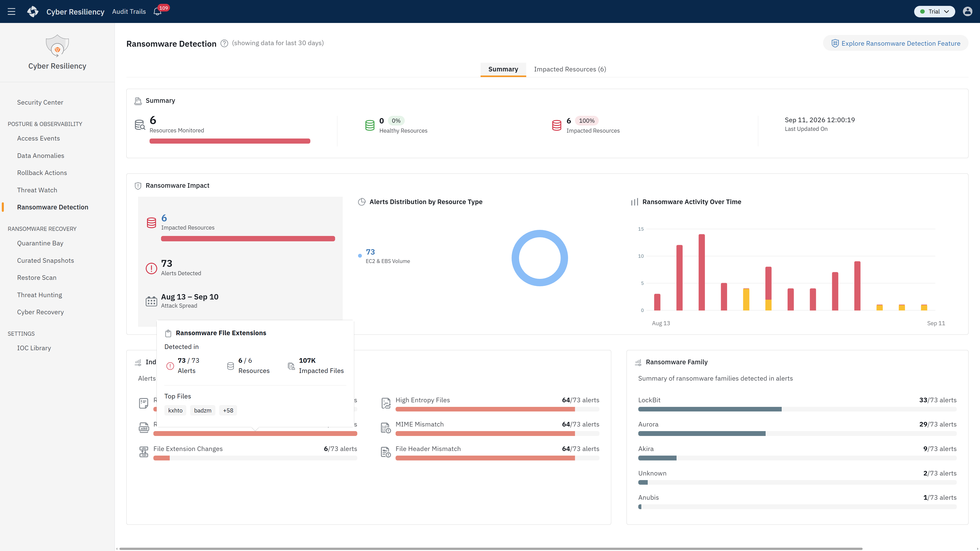Open IOC Library in sidebar
Screen dimensions: 980x551
(34, 348)
